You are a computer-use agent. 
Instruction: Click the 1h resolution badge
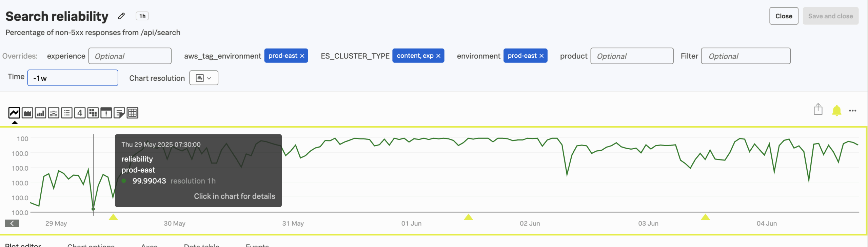142,16
